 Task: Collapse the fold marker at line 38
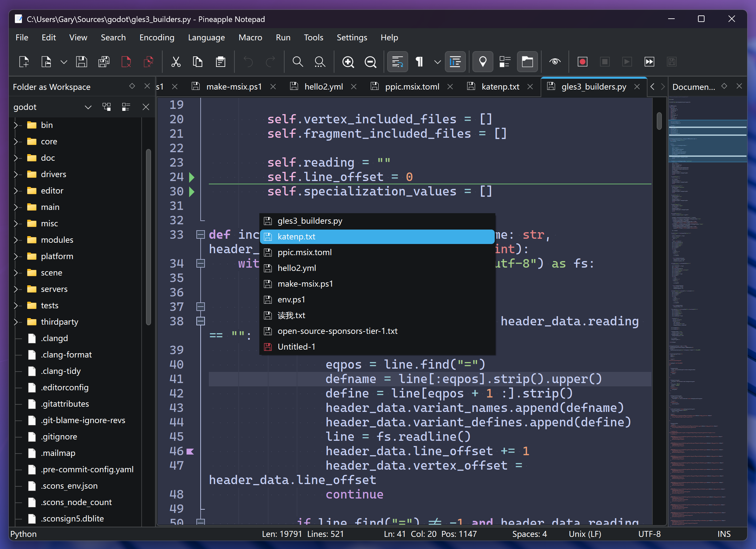point(201,321)
